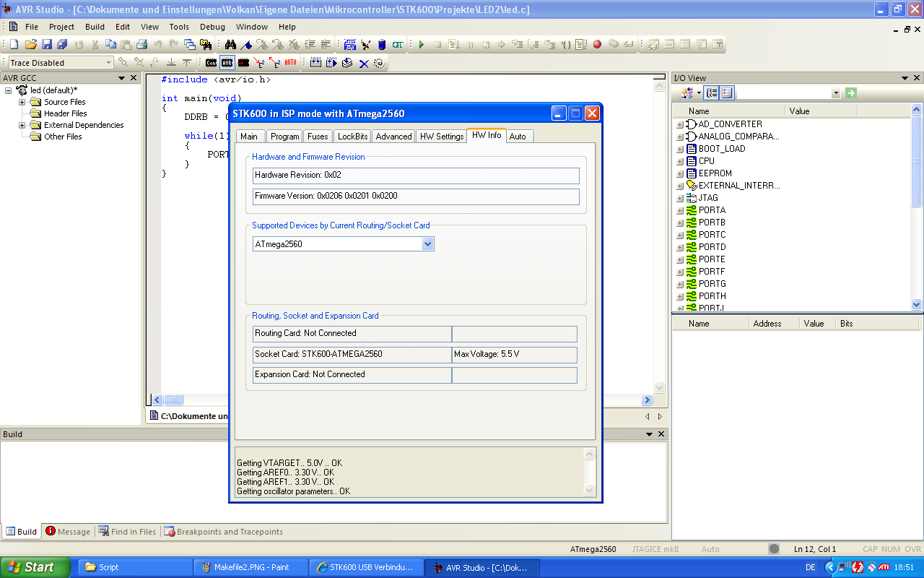Click the black chip icon beside AVR
Screen dimensions: 924x578
243,63
